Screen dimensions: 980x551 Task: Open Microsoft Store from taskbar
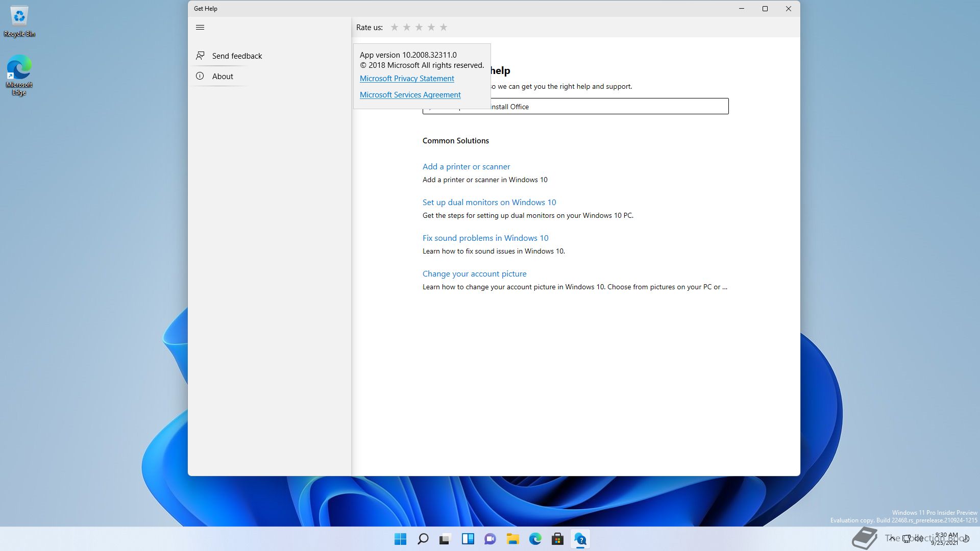(558, 539)
